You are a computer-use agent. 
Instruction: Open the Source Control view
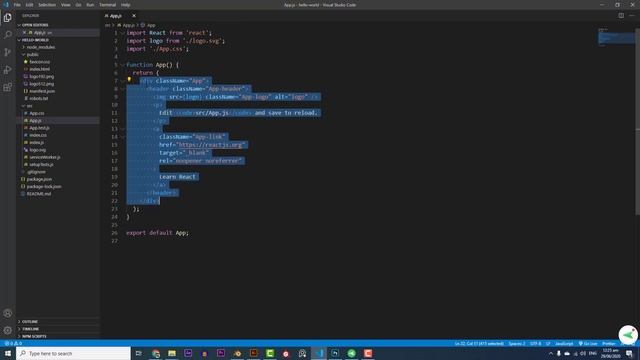tap(7, 52)
